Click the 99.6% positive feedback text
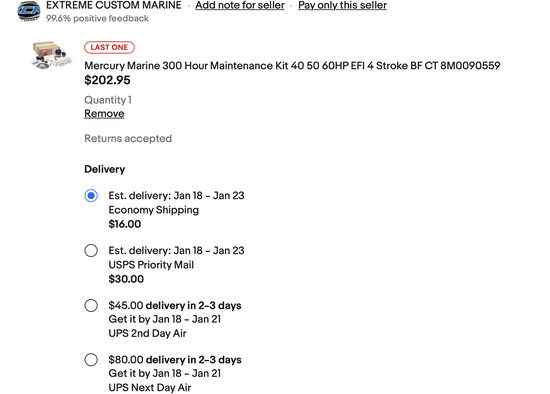The height and width of the screenshot is (394, 550). tap(97, 18)
